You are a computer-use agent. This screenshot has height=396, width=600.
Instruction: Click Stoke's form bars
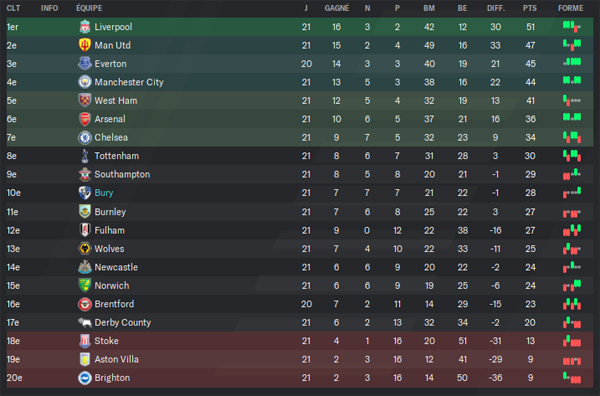pos(572,341)
